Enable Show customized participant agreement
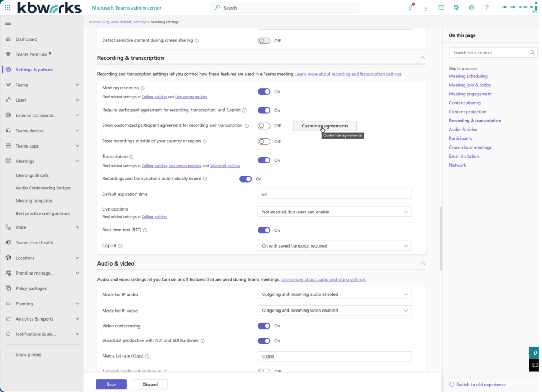Viewport: 542px width, 392px height. 264,126
